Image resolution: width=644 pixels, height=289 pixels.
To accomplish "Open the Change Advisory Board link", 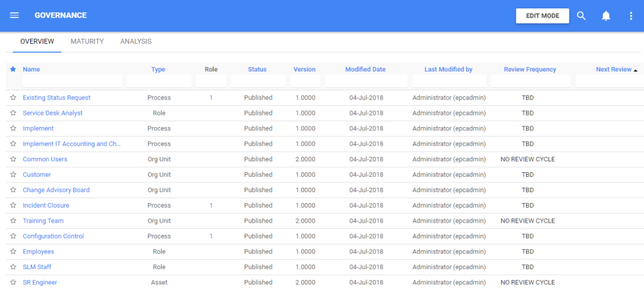I will tap(56, 190).
